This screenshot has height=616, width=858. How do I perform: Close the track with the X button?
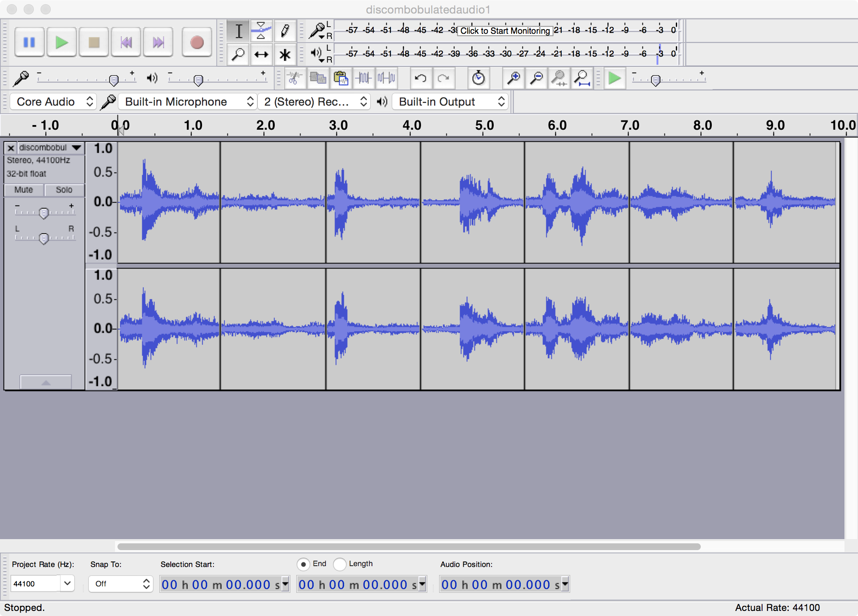(11, 148)
